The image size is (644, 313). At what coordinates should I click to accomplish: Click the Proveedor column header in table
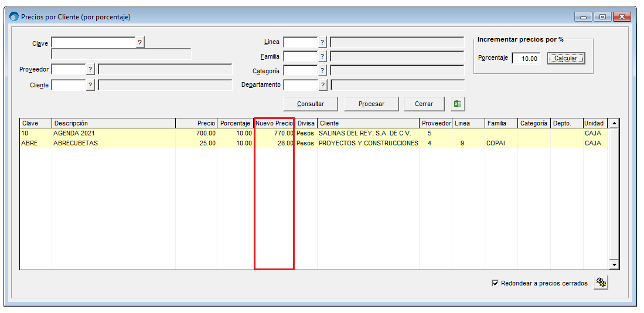436,123
